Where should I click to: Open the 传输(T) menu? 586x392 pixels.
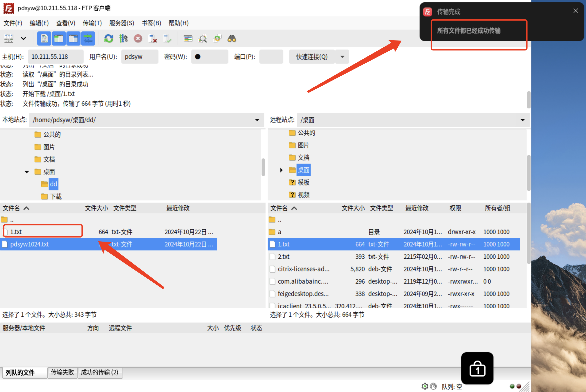pos(92,23)
